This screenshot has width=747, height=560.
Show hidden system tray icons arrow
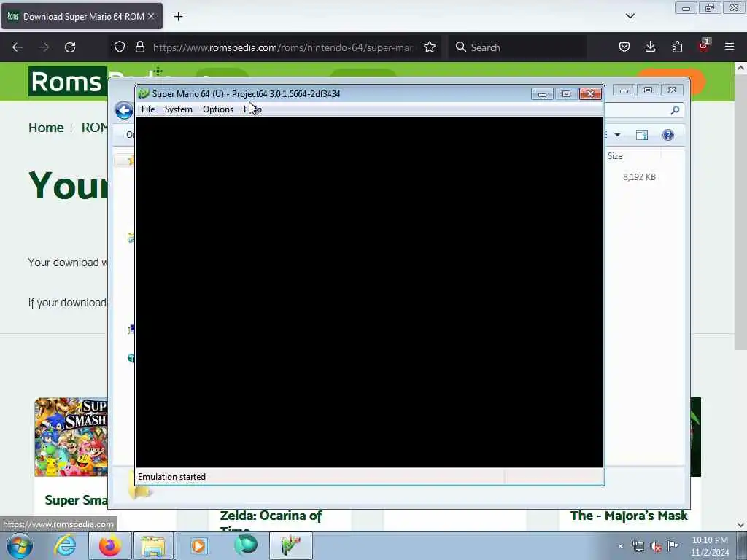[620, 546]
